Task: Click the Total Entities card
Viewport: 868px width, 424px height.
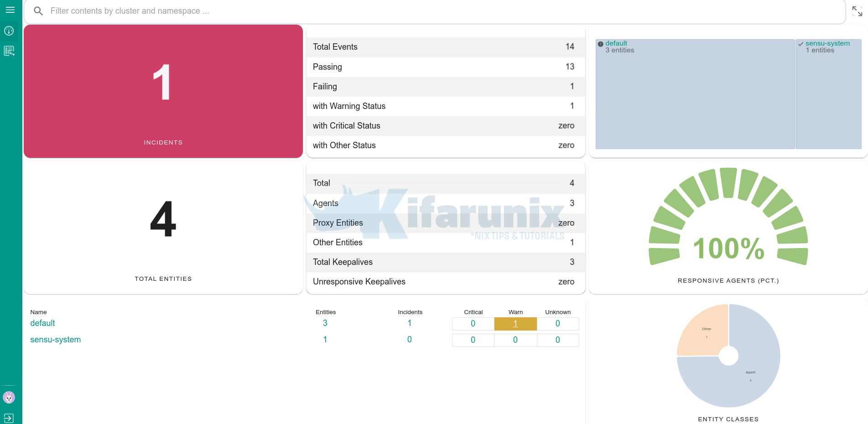Action: pos(163,228)
